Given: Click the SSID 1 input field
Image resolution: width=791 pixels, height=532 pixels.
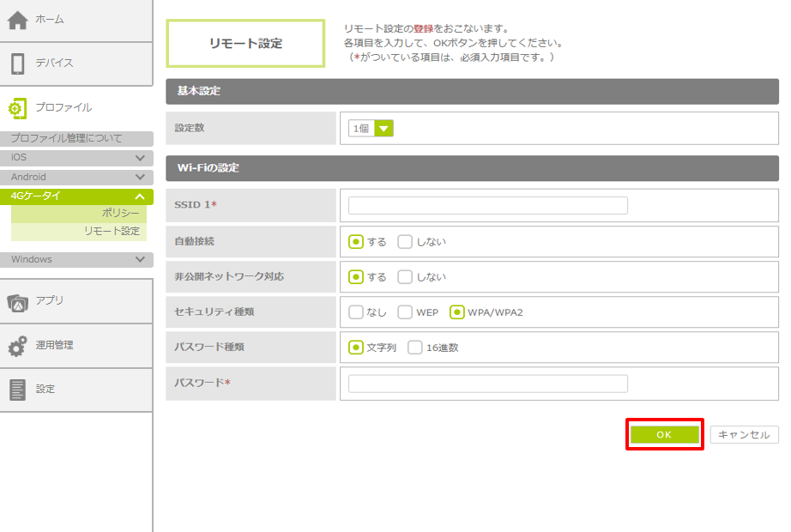Looking at the screenshot, I should coord(487,205).
